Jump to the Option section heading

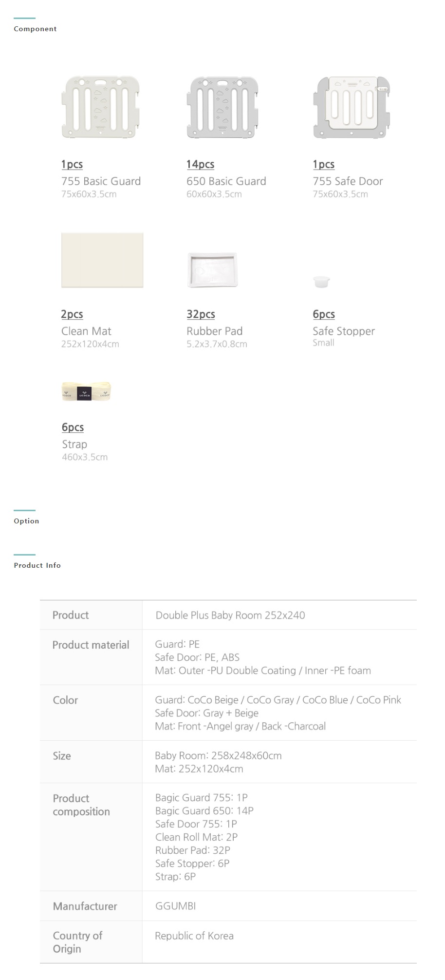pos(26,521)
